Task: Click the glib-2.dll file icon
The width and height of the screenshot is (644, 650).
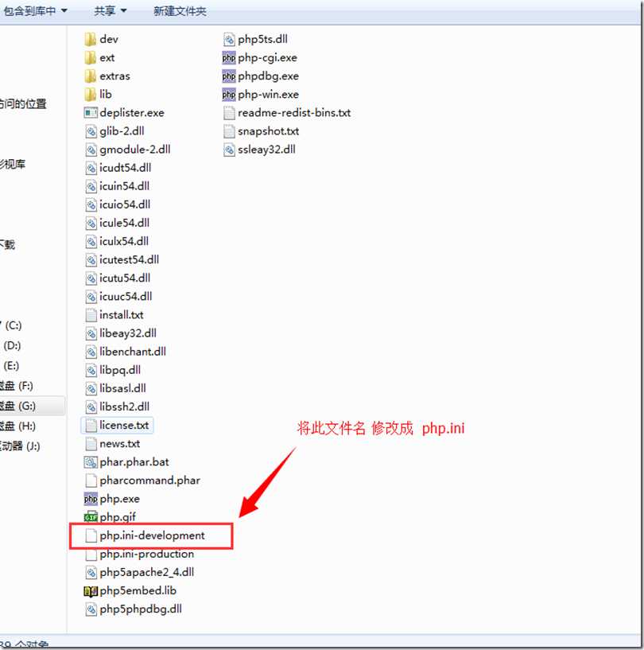Action: (91, 131)
